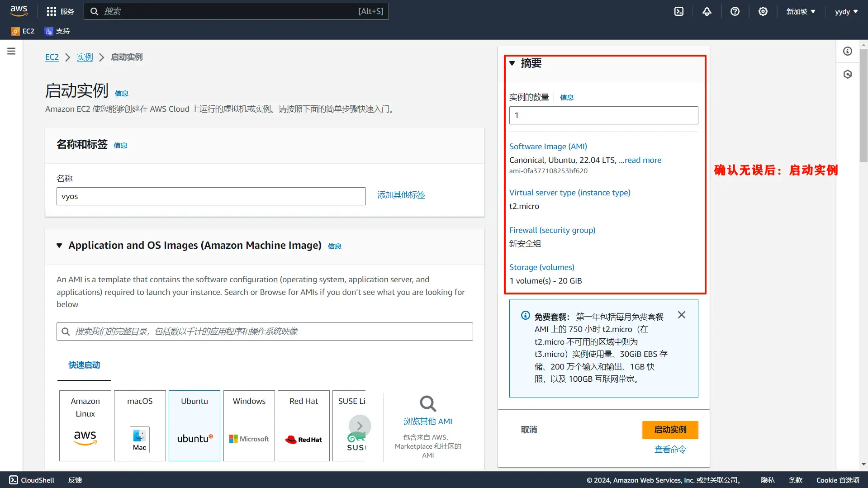This screenshot has width=868, height=488.
Task: Go to Instances breadcrumb link
Action: click(x=85, y=57)
